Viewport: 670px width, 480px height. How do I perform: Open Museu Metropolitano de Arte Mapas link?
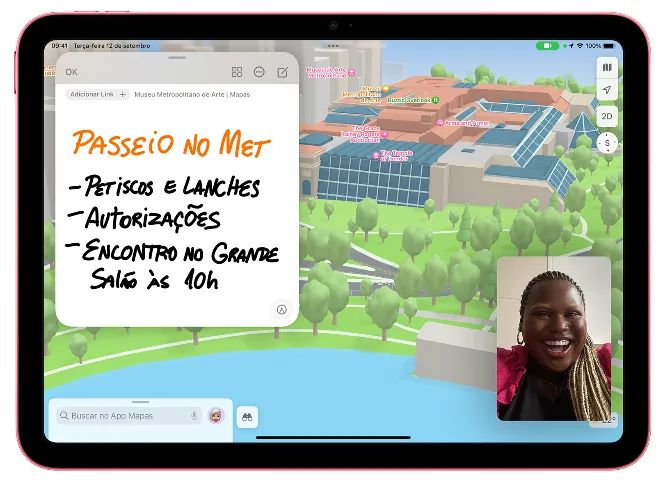coord(191,94)
